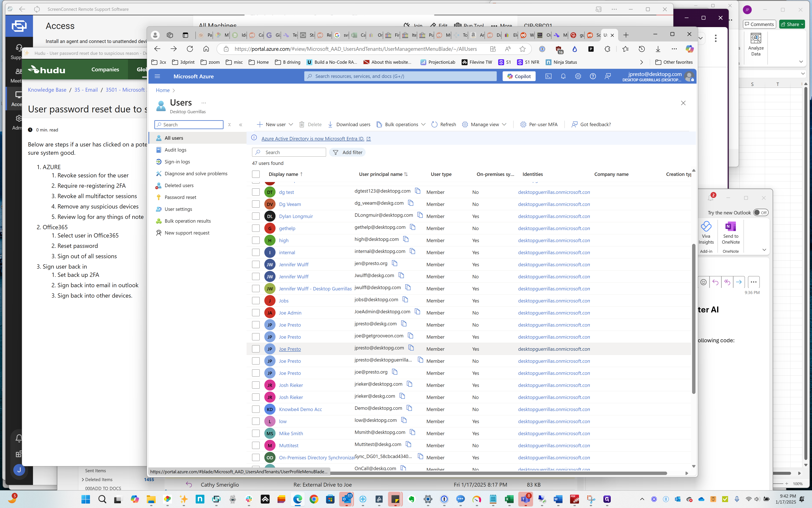The height and width of the screenshot is (508, 812).
Task: Open Azure Cloud Shell icon
Action: [548, 76]
